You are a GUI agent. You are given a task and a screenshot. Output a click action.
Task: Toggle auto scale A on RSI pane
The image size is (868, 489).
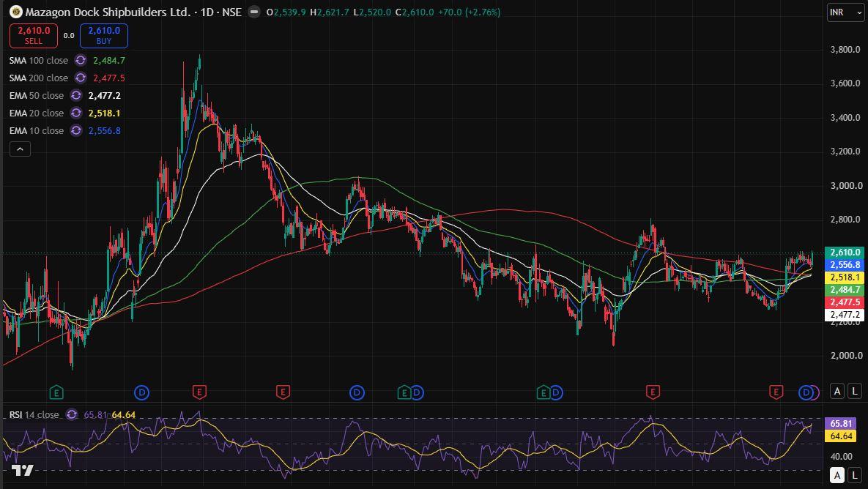[837, 474]
